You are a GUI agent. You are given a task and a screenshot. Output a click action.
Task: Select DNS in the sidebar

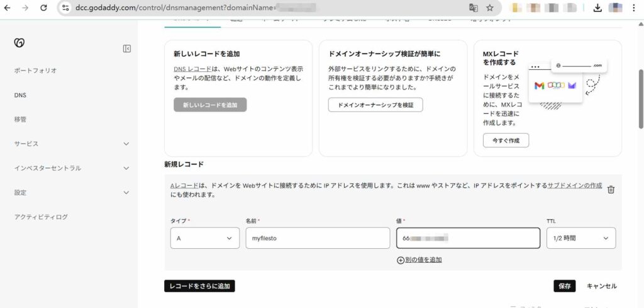(x=20, y=95)
